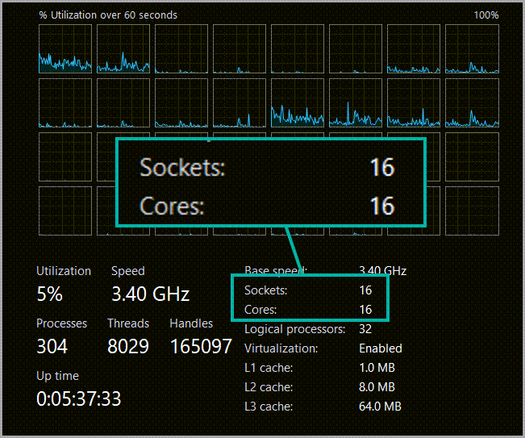
Task: Click the large '3.40 GHz' current speed value
Action: pyautogui.click(x=150, y=294)
